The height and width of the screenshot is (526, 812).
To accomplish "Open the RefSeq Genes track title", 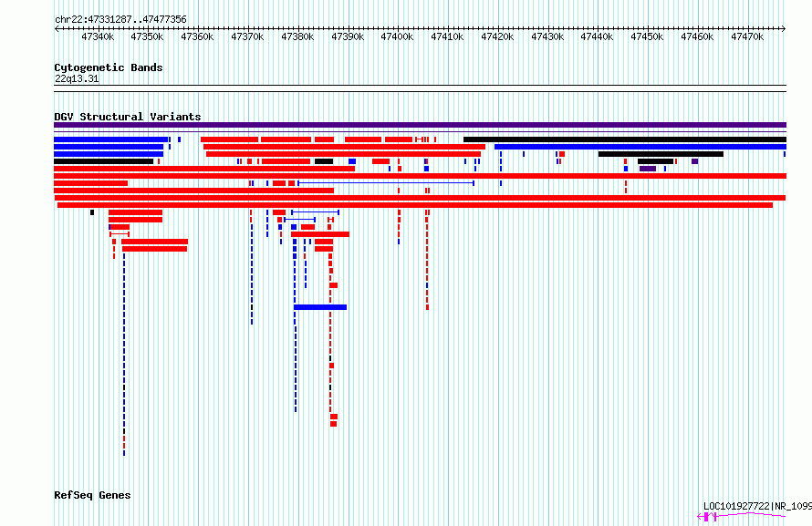I will point(92,495).
